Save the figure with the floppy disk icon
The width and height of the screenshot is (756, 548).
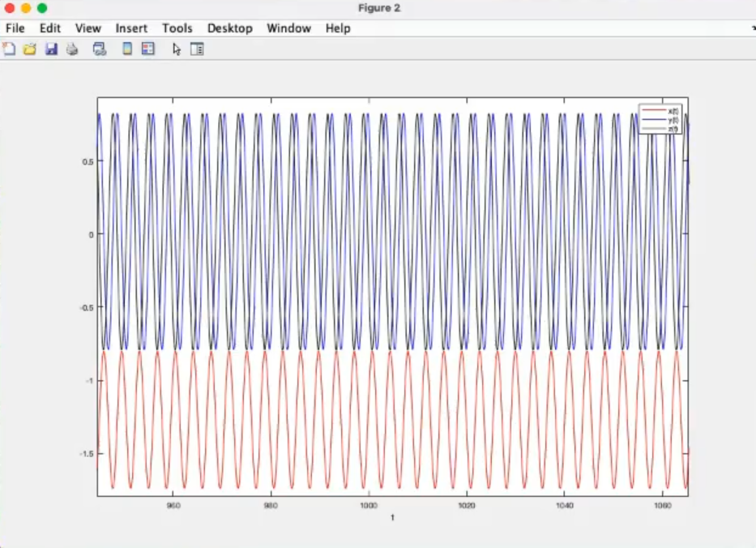[x=51, y=49]
